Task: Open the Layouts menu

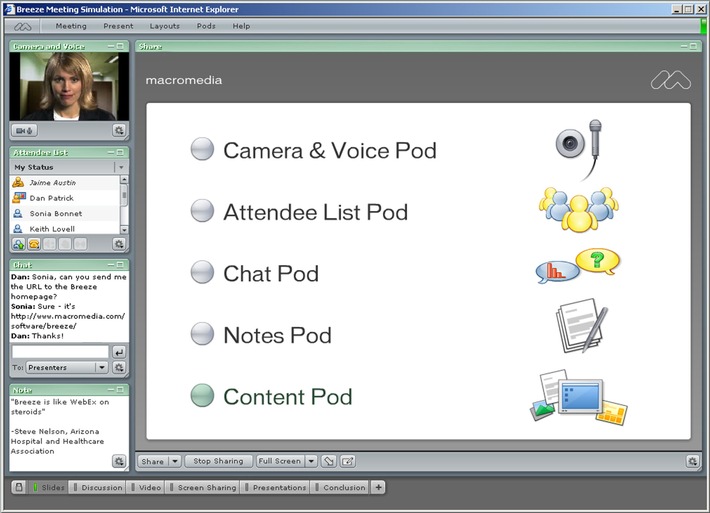Action: point(165,26)
